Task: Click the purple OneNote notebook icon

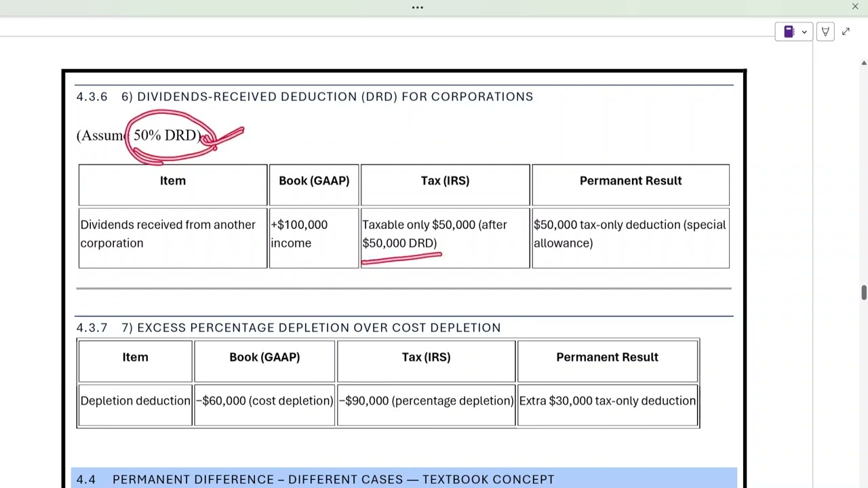Action: coord(789,32)
